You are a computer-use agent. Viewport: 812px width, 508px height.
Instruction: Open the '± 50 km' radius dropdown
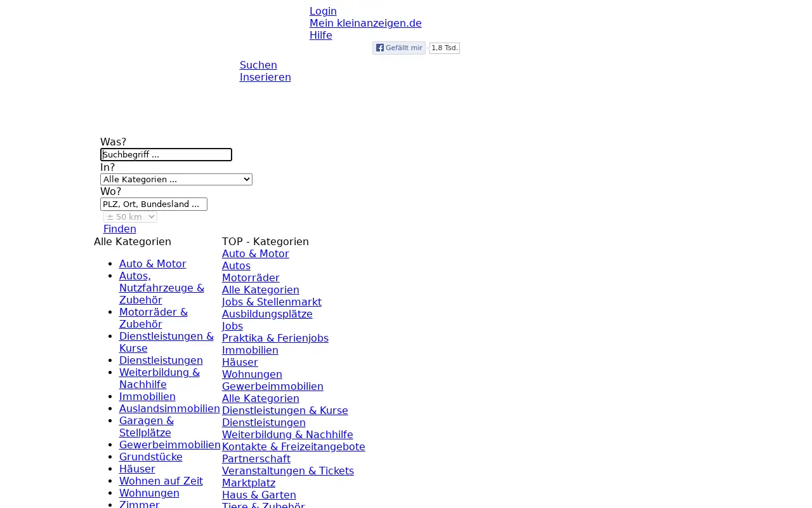tap(130, 217)
